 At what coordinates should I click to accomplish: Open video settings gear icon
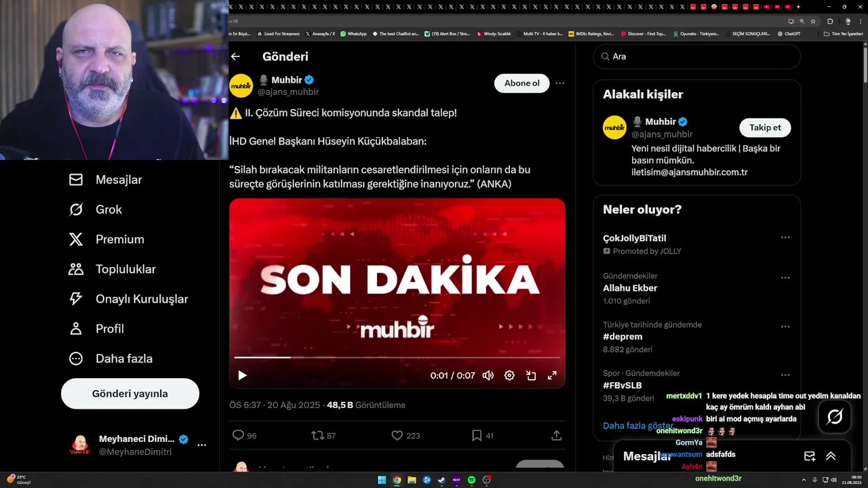coord(509,375)
